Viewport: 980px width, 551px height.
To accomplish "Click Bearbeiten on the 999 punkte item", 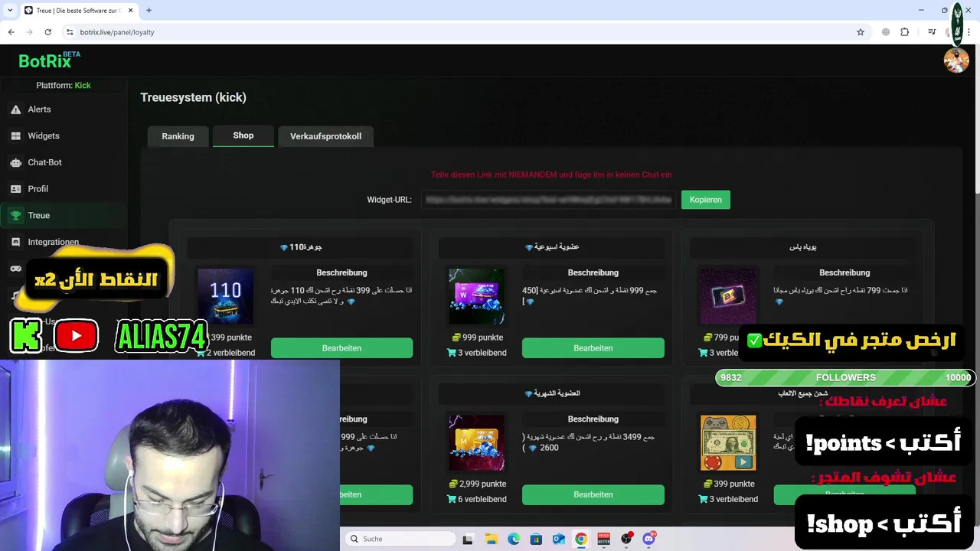I will [x=593, y=348].
